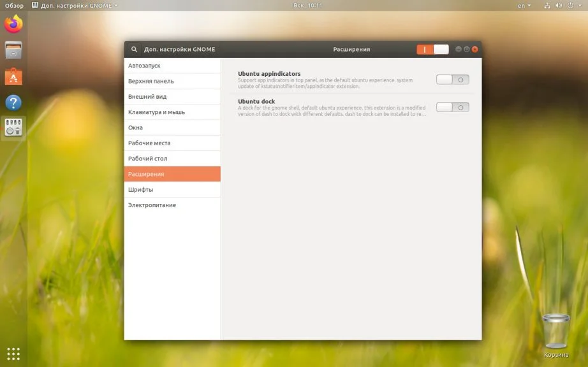Click the volume icon in top bar
588x367 pixels.
[x=559, y=5]
